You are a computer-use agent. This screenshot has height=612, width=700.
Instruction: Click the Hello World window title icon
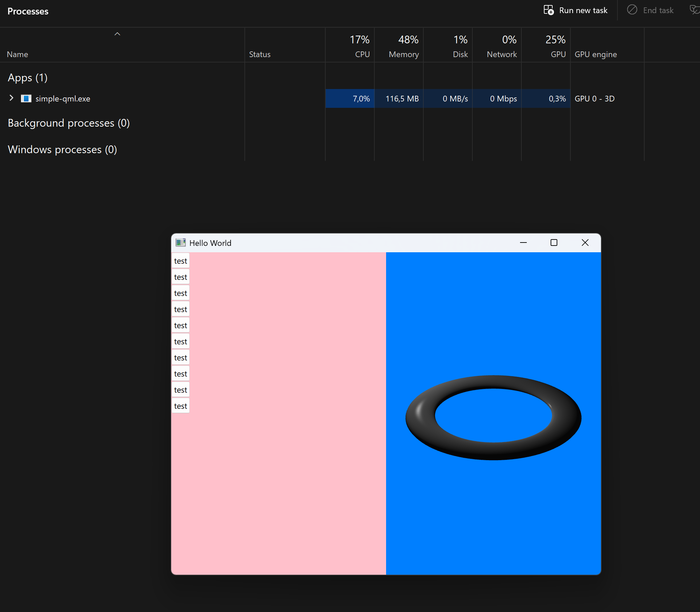click(x=180, y=243)
